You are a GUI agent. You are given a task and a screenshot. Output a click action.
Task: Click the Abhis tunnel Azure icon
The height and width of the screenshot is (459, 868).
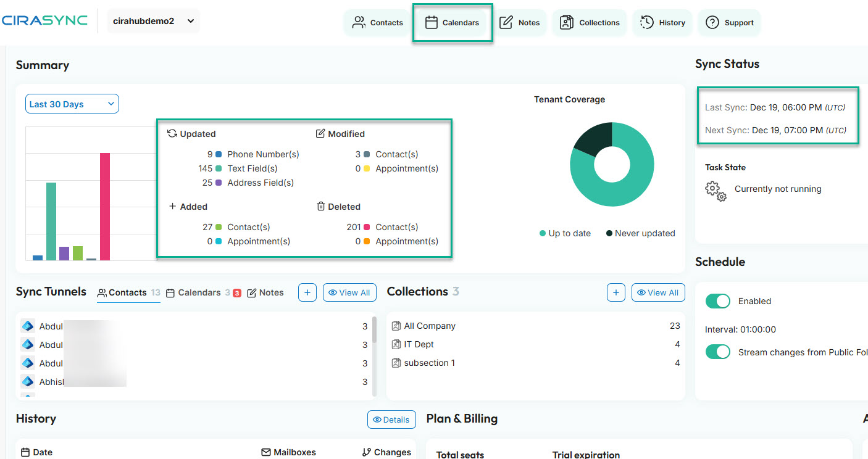[x=27, y=381]
